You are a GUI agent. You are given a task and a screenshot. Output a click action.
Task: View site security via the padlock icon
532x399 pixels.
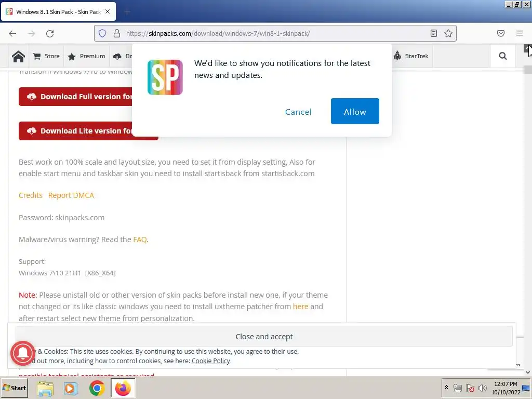(x=117, y=33)
